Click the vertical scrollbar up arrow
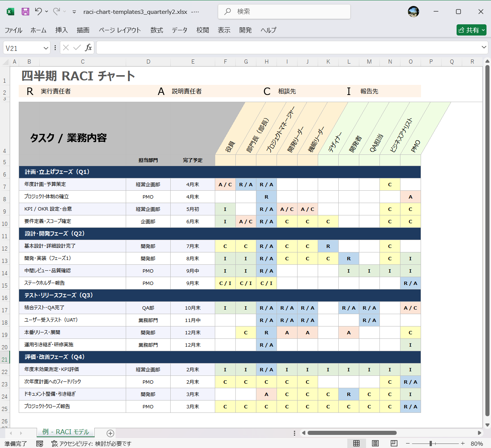 487,61
